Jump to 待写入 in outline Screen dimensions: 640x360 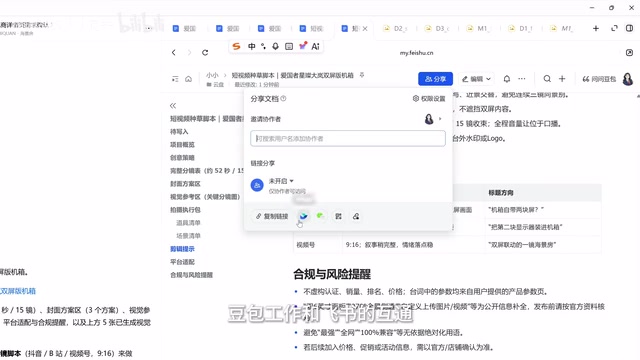pyautogui.click(x=179, y=131)
